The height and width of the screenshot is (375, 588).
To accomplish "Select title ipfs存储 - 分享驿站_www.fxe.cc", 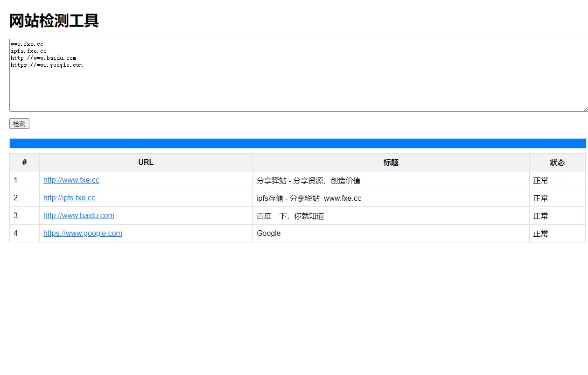I will tap(309, 198).
